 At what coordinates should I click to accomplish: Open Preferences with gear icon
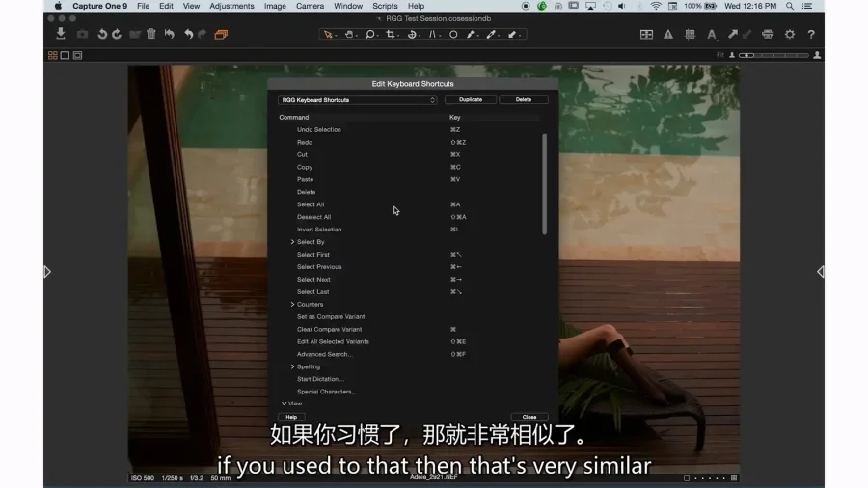click(x=789, y=35)
